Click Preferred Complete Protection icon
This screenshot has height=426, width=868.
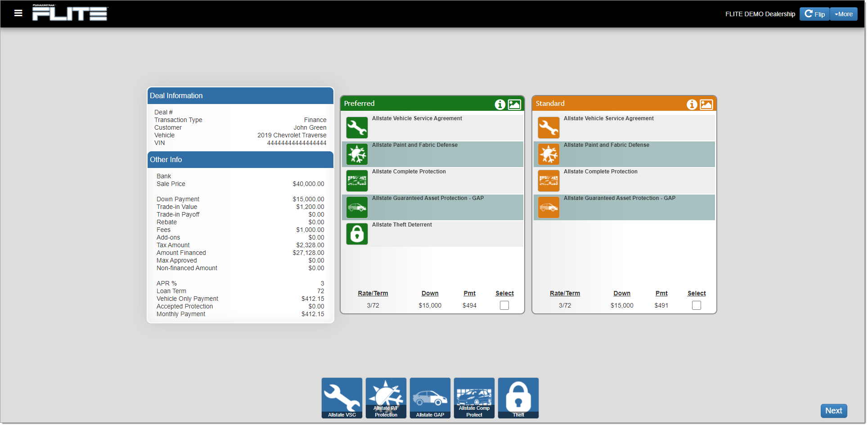point(357,181)
